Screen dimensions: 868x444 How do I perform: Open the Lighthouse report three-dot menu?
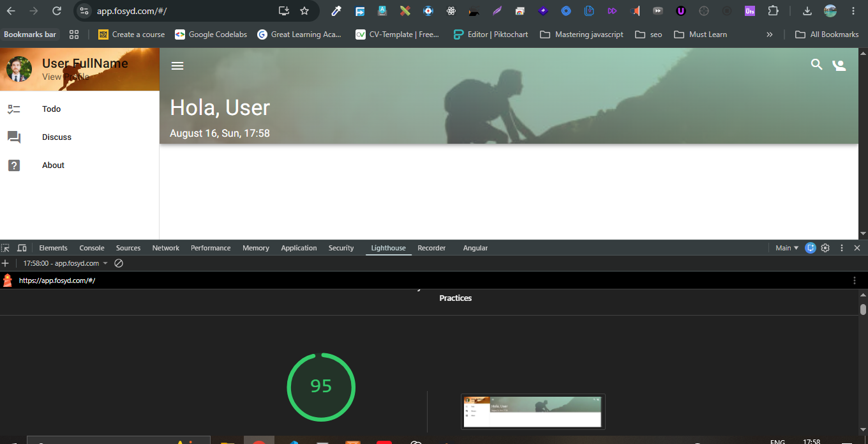[855, 280]
